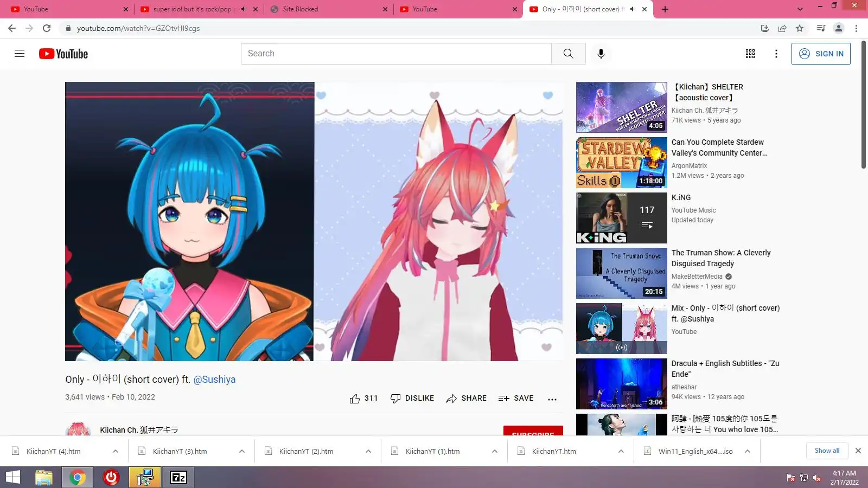Image resolution: width=868 pixels, height=488 pixels.
Task: Open the @Sushiya channel link
Action: 214,380
